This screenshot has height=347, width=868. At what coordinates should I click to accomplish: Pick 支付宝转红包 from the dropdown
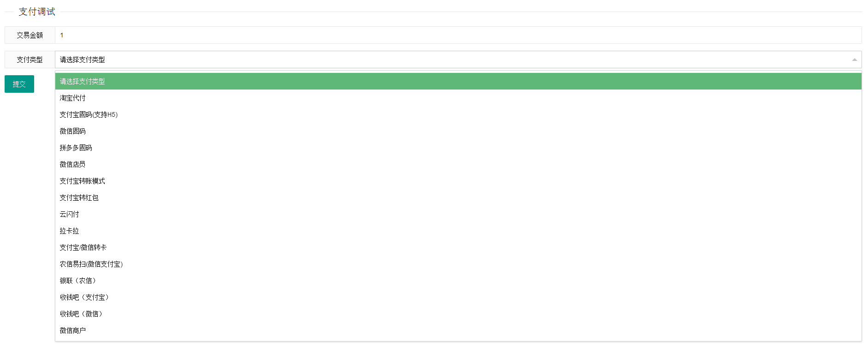point(79,197)
